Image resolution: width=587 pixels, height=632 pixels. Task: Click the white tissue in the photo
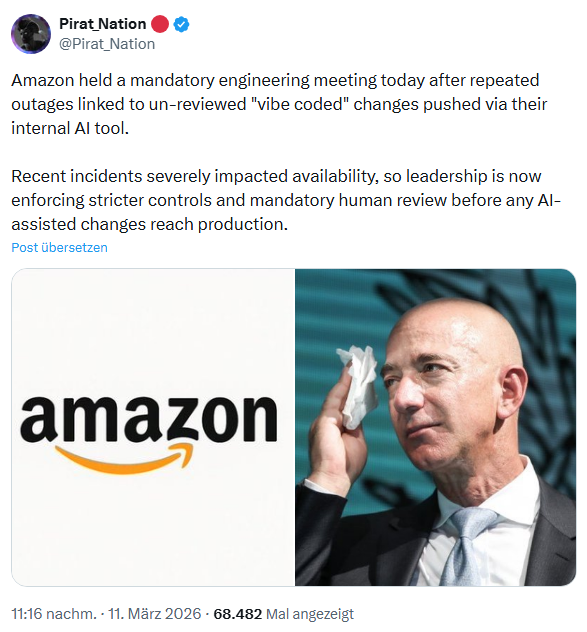(x=357, y=386)
